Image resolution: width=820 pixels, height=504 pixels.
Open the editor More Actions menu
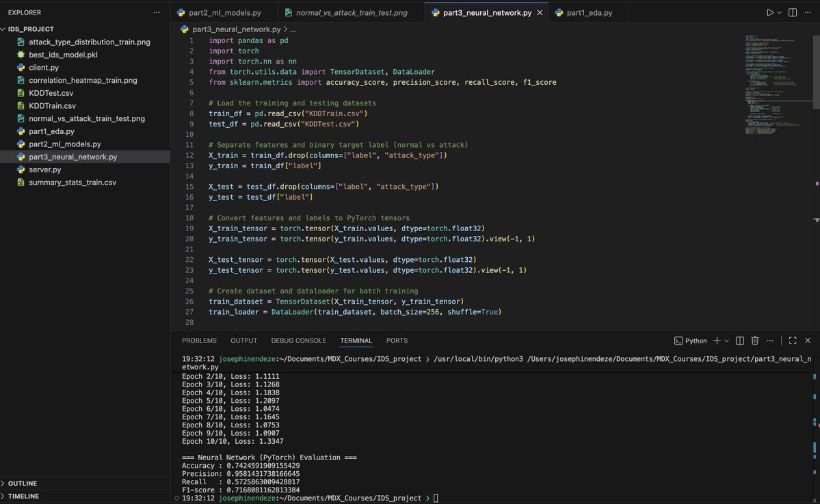point(808,12)
